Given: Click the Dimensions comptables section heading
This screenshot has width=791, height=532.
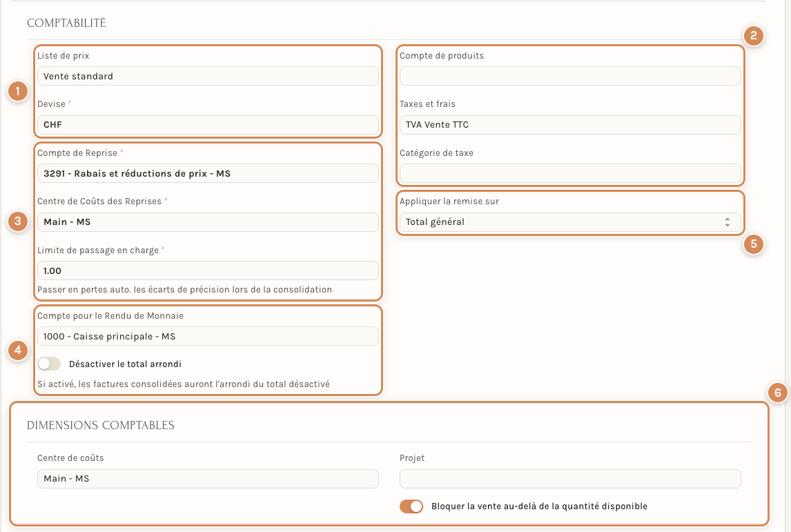Looking at the screenshot, I should click(x=100, y=425).
